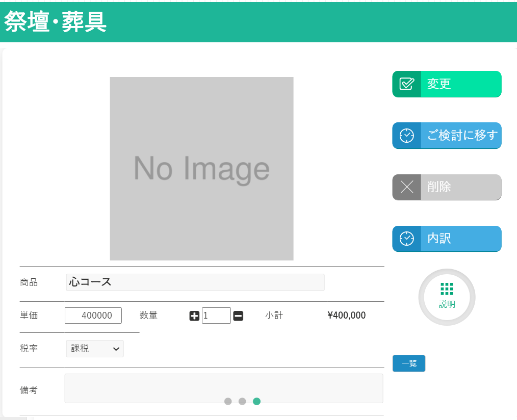Viewport: 517px width, 420px height.
Task: Click the chevron arrow in 税率 select
Action: tap(116, 349)
